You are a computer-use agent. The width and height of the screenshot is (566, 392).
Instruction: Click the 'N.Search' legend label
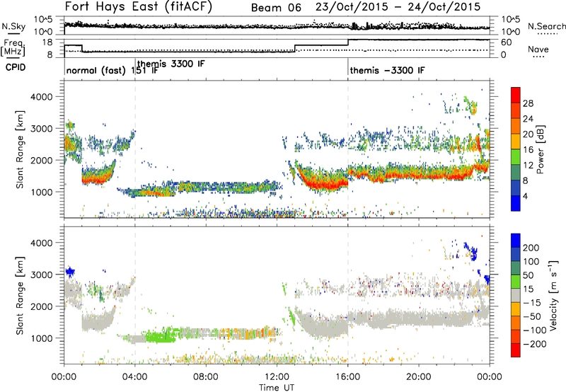click(546, 26)
